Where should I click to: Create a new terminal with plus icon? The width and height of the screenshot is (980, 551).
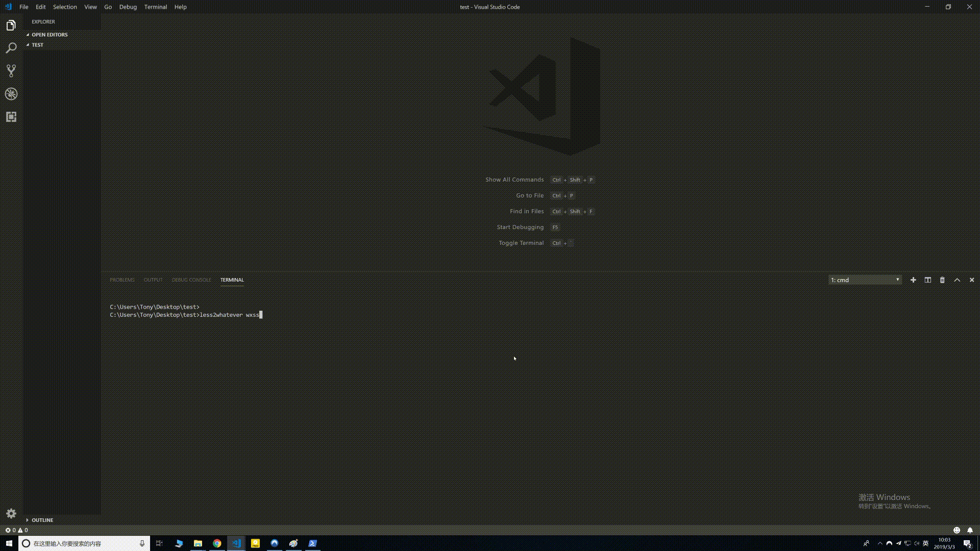click(x=913, y=280)
